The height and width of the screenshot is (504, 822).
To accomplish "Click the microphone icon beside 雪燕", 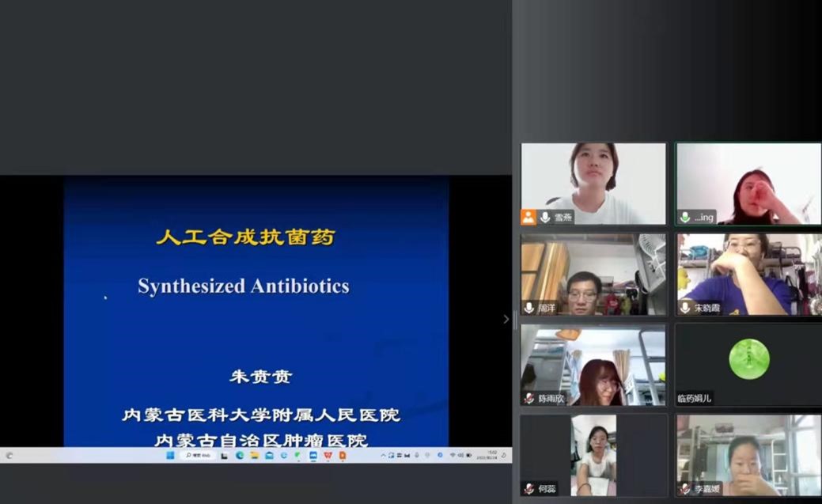I will tap(545, 218).
